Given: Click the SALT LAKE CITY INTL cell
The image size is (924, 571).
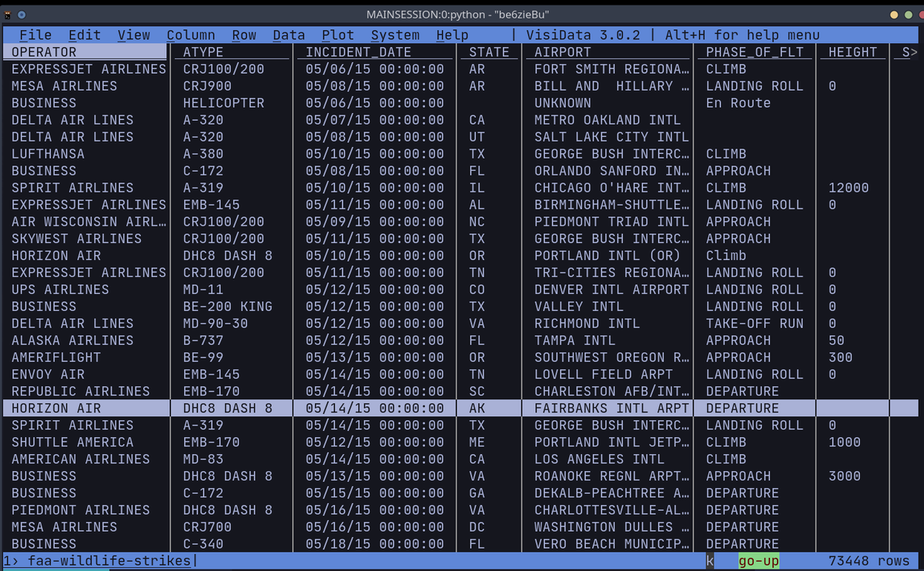Looking at the screenshot, I should point(612,136).
